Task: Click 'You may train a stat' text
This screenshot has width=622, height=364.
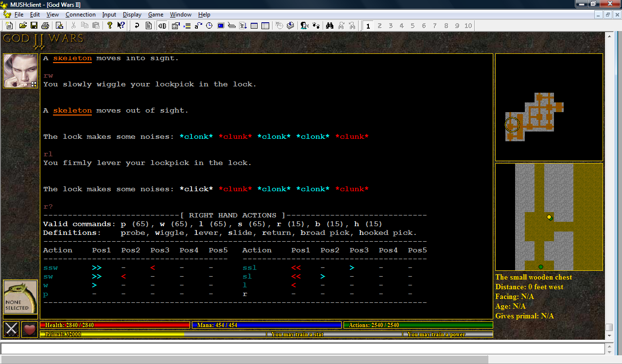Action: pos(297,334)
